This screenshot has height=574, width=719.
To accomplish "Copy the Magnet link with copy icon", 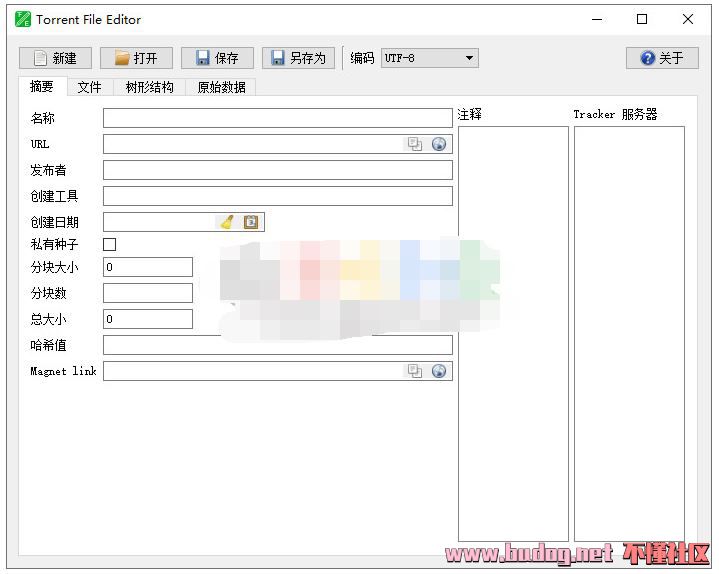I will [x=415, y=371].
